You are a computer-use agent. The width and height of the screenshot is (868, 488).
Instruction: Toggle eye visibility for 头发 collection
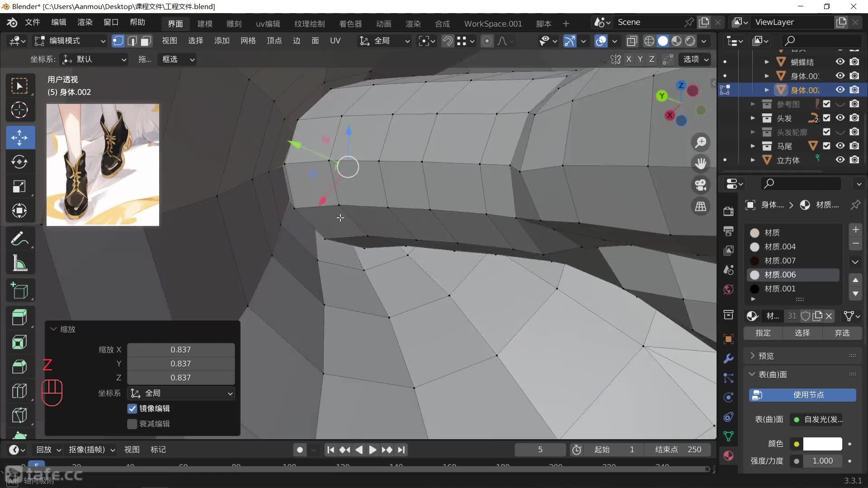tap(840, 118)
